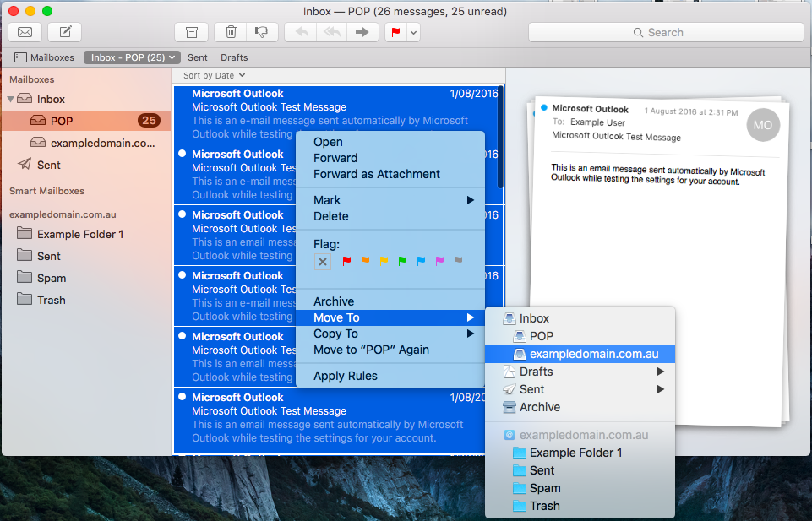Image resolution: width=812 pixels, height=521 pixels.
Task: Click the Archive toolbar icon
Action: tap(191, 32)
